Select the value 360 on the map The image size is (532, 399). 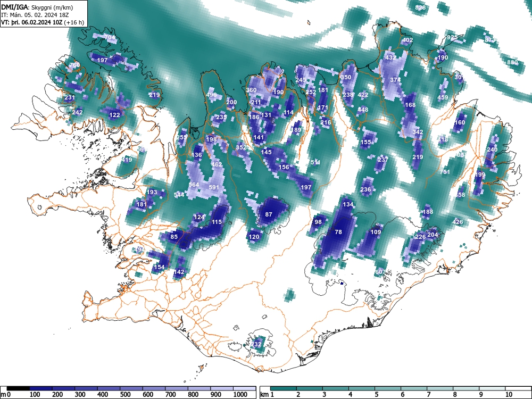point(251,90)
